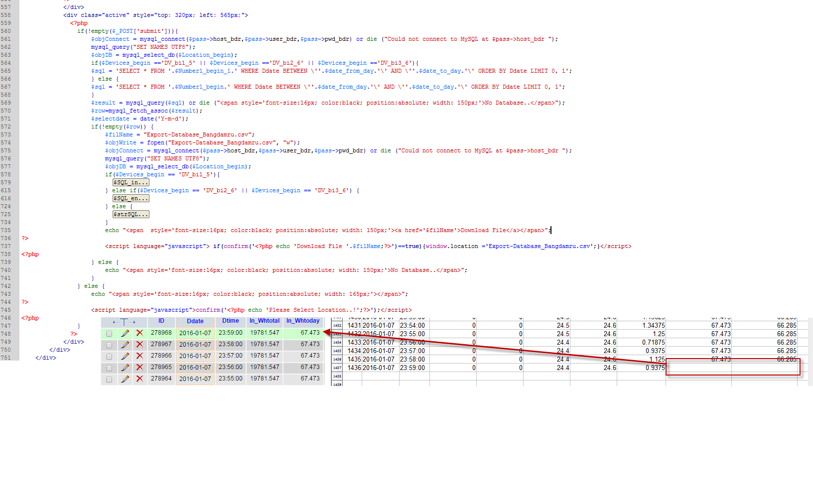The width and height of the screenshot is (813, 504).
Task: Select spreadsheet cell 23:57:00
Action: 414,351
